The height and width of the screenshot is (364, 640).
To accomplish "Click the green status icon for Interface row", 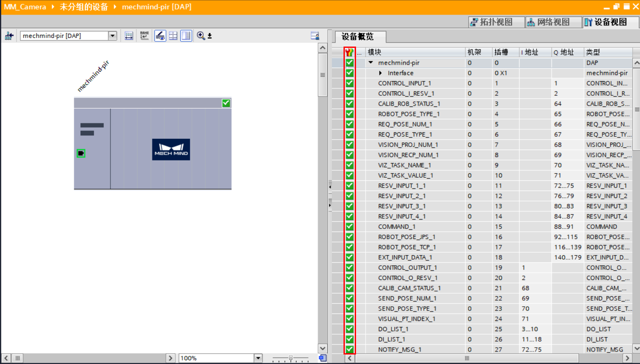I will [350, 73].
